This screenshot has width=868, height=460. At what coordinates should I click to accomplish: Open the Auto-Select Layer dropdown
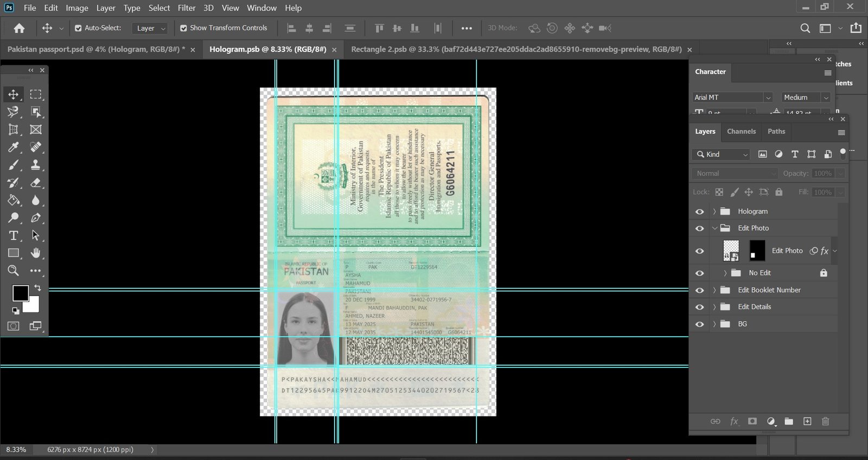click(x=150, y=28)
